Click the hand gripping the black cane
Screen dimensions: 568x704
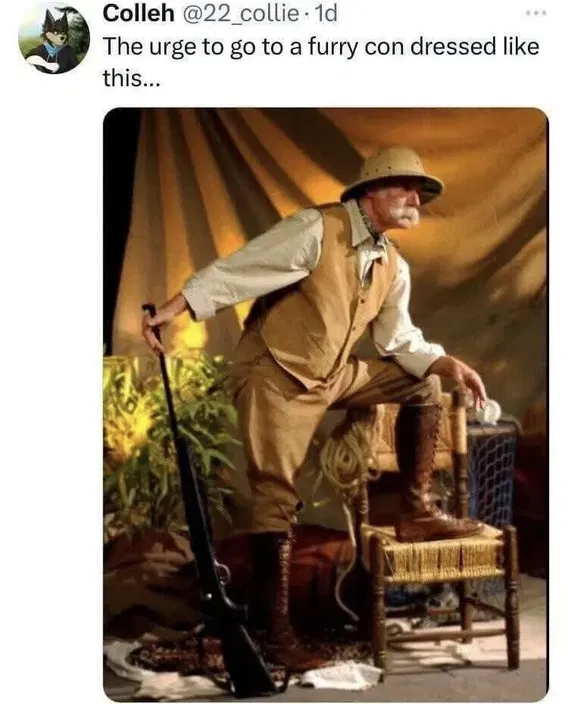[x=162, y=320]
